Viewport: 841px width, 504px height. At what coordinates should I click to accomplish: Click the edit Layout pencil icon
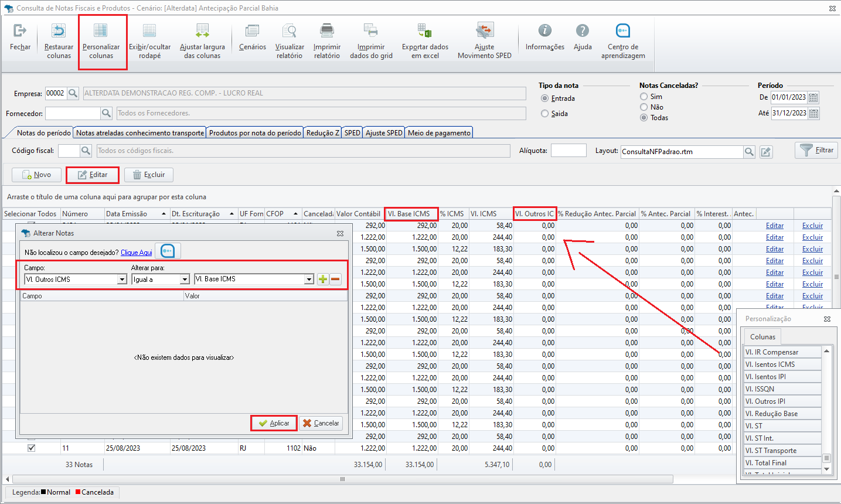(x=765, y=152)
